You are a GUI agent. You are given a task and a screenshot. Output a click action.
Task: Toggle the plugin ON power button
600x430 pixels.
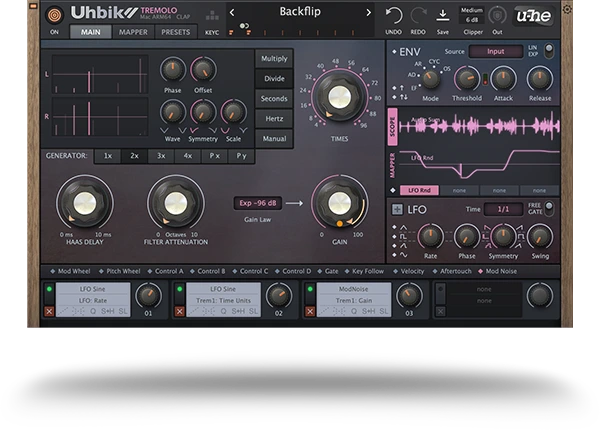pyautogui.click(x=54, y=14)
